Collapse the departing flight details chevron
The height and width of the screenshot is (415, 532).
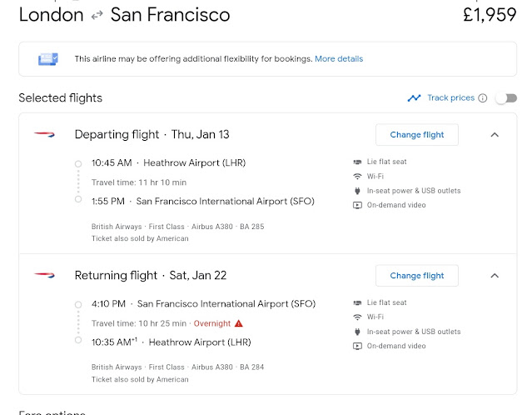click(x=495, y=135)
